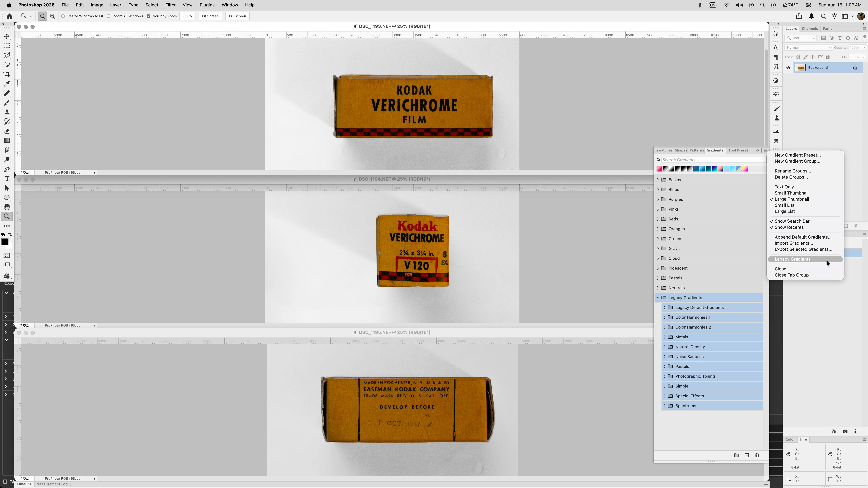Screen dimensions: 868x488
Task: Open the Window menu
Action: [x=230, y=5]
